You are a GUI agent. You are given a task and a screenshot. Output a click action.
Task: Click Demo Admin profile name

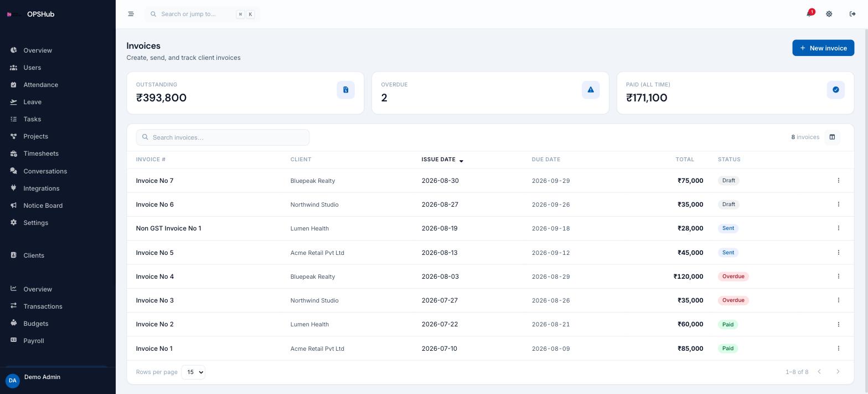42,377
